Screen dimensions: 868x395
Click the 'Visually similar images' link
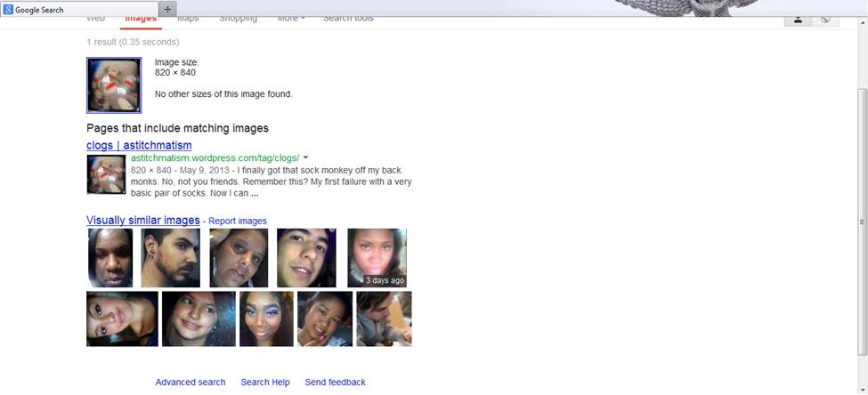click(142, 221)
